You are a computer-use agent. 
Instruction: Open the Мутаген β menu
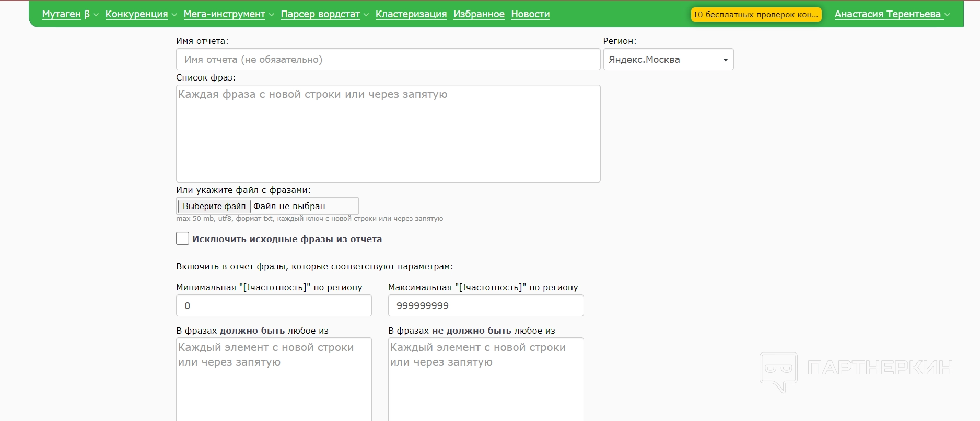click(66, 14)
